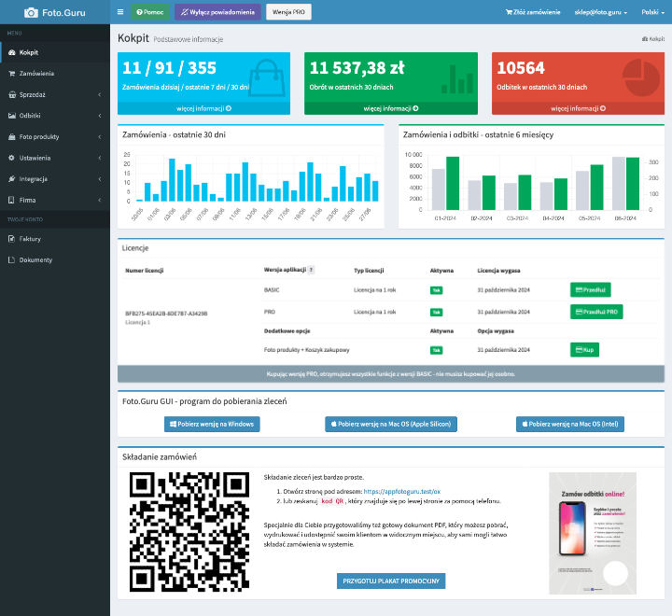Select Kokpit in the sidebar menu
Image resolution: width=672 pixels, height=616 pixels.
tap(55, 52)
